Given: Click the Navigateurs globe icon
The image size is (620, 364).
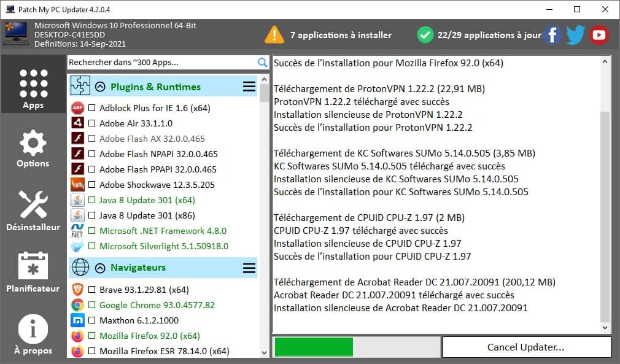Looking at the screenshot, I should (x=80, y=267).
